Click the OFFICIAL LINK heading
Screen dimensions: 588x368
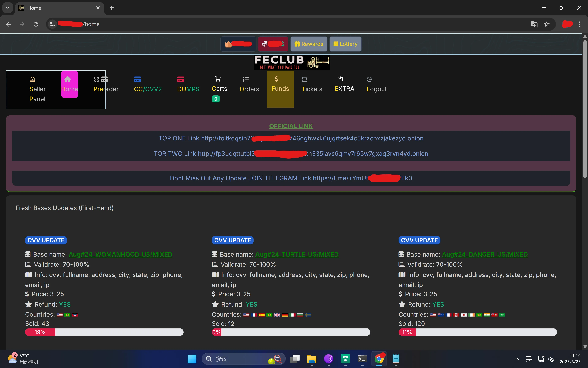pos(291,126)
